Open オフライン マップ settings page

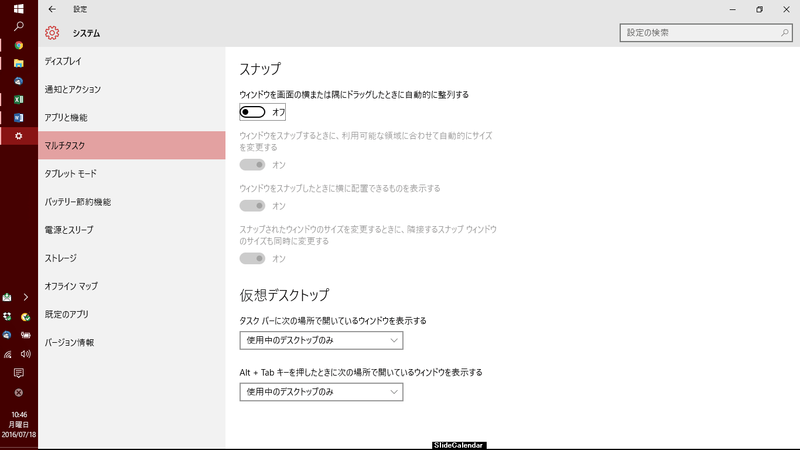132,286
